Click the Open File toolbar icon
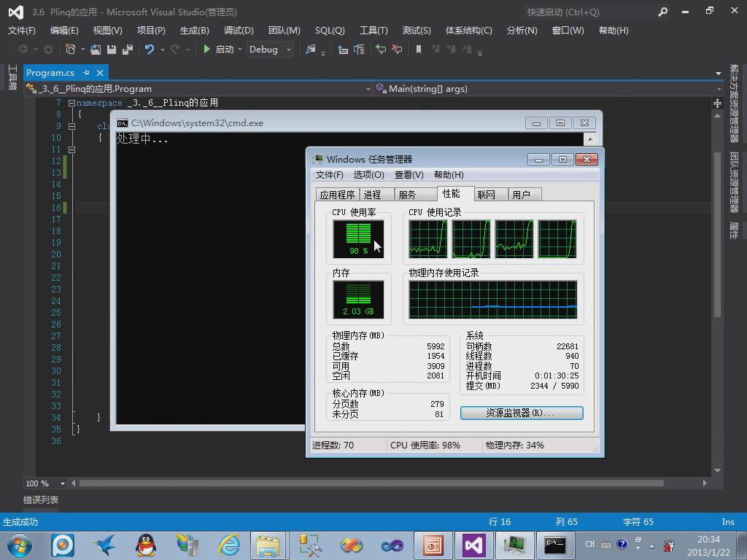Viewport: 747px width, 560px height. tap(96, 49)
